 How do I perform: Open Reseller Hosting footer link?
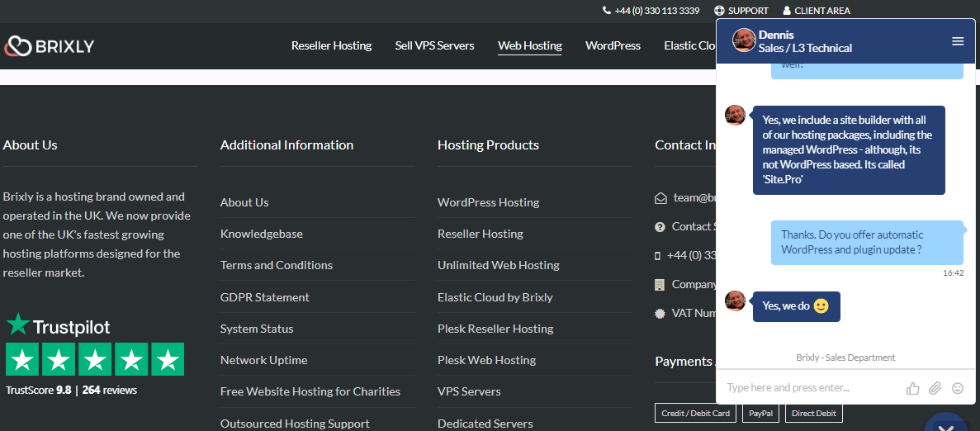(x=480, y=234)
